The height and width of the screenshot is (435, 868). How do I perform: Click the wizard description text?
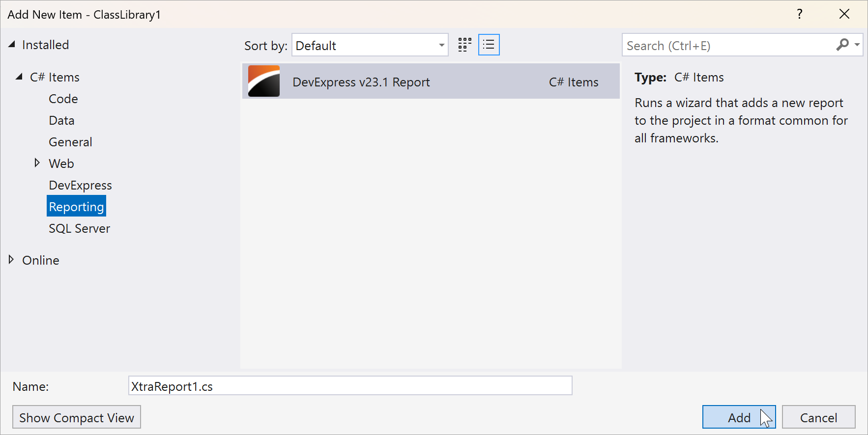pos(741,120)
